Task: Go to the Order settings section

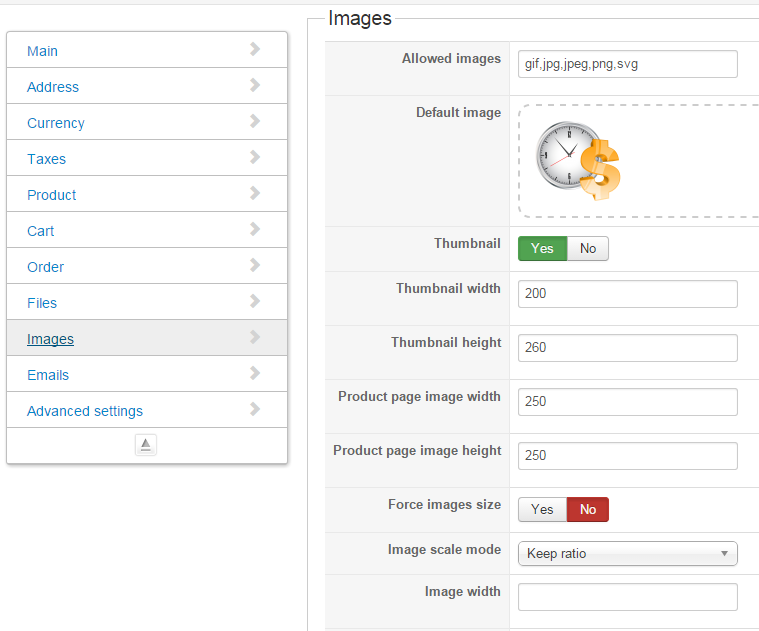Action: (x=46, y=267)
